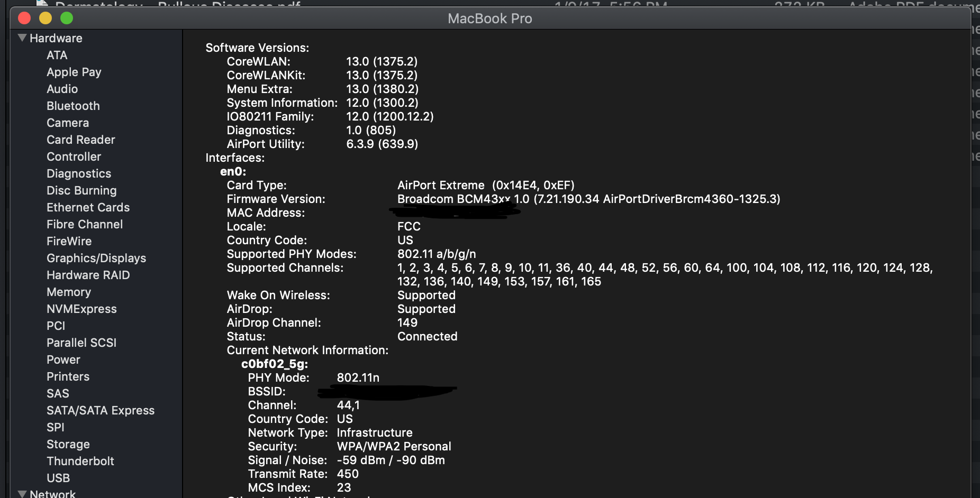Screen dimensions: 980x498
Task: Open the Camera hardware entry
Action: [68, 123]
